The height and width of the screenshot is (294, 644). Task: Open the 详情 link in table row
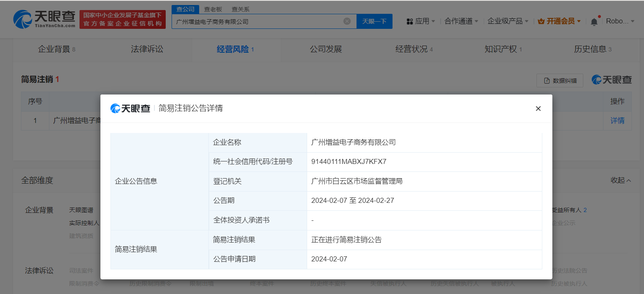click(x=617, y=120)
